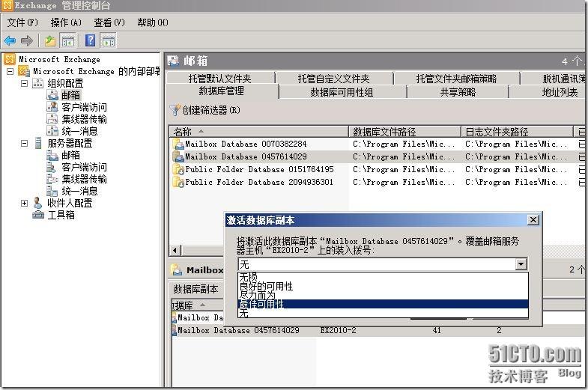Choose the last 无 option in dropdown list
Viewport: 588px width, 390px height.
tap(383, 313)
